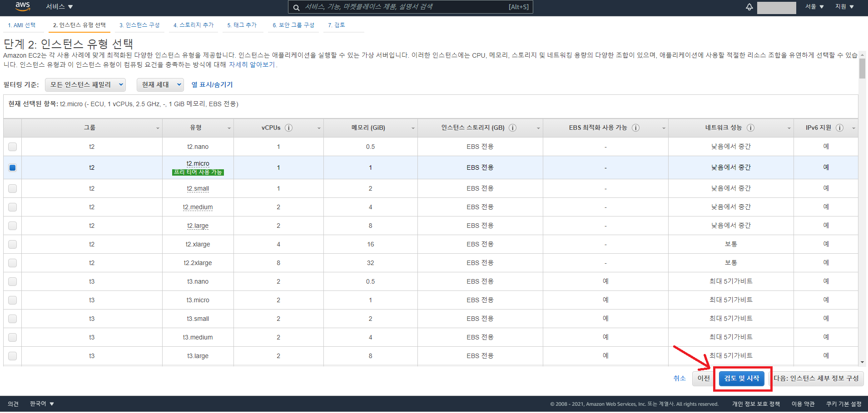Click the 프리 티어 사용 가능 badge
This screenshot has height=413, width=868.
click(198, 172)
